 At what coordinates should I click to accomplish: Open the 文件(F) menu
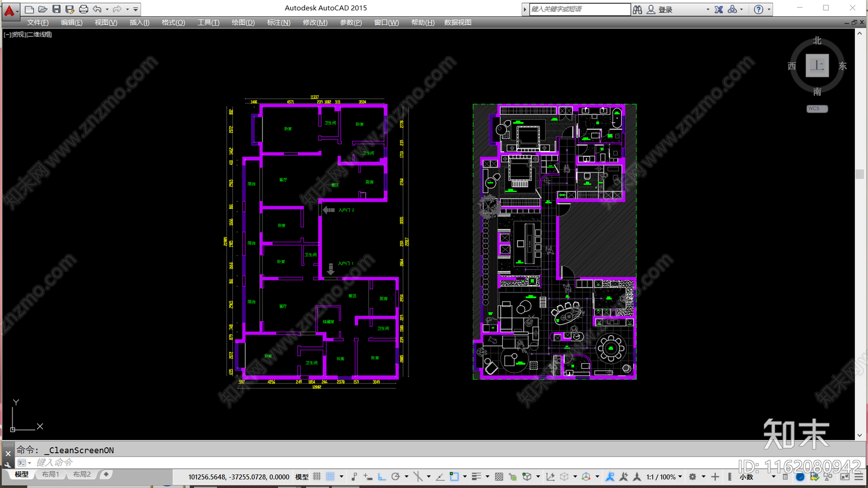[38, 22]
